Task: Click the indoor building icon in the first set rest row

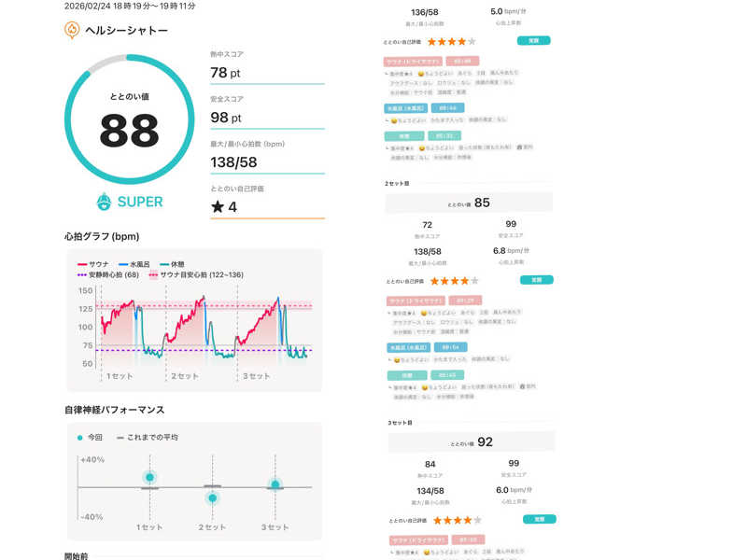Action: (519, 147)
